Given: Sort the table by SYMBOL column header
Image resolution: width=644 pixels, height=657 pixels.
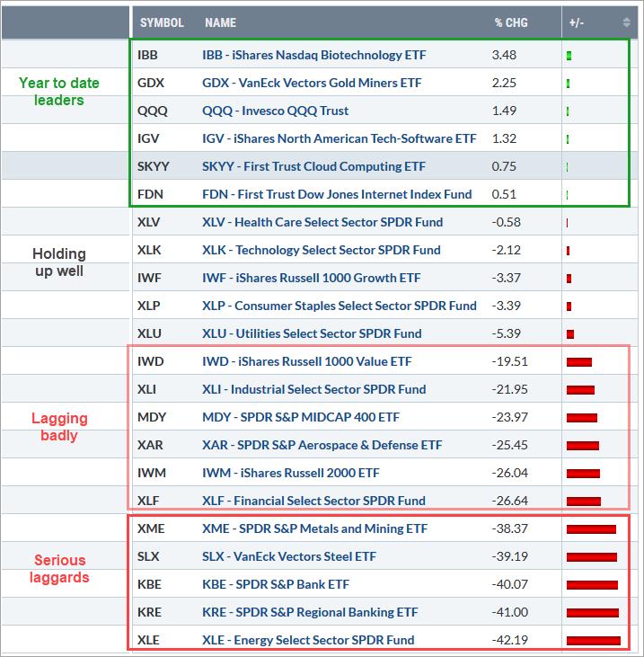Looking at the screenshot, I should point(162,22).
